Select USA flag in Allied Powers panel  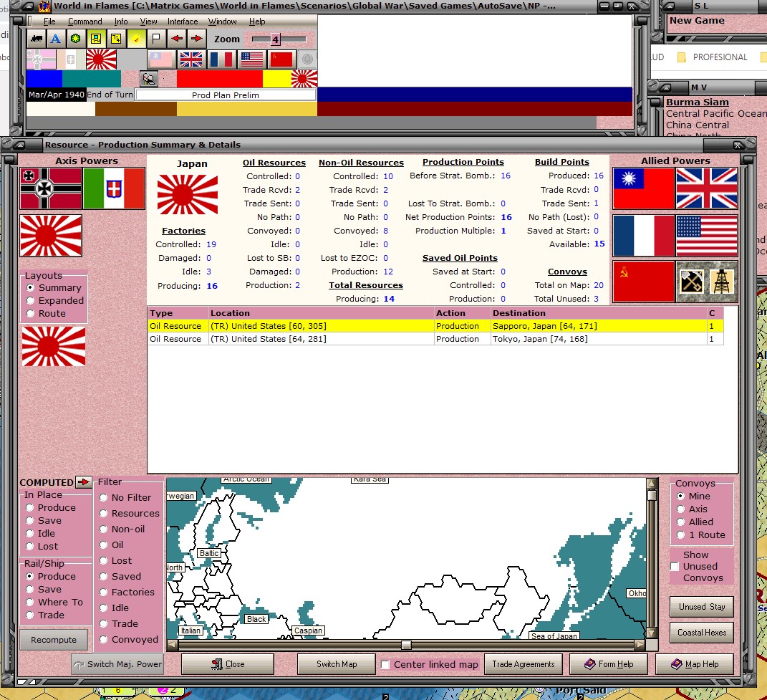tap(707, 236)
